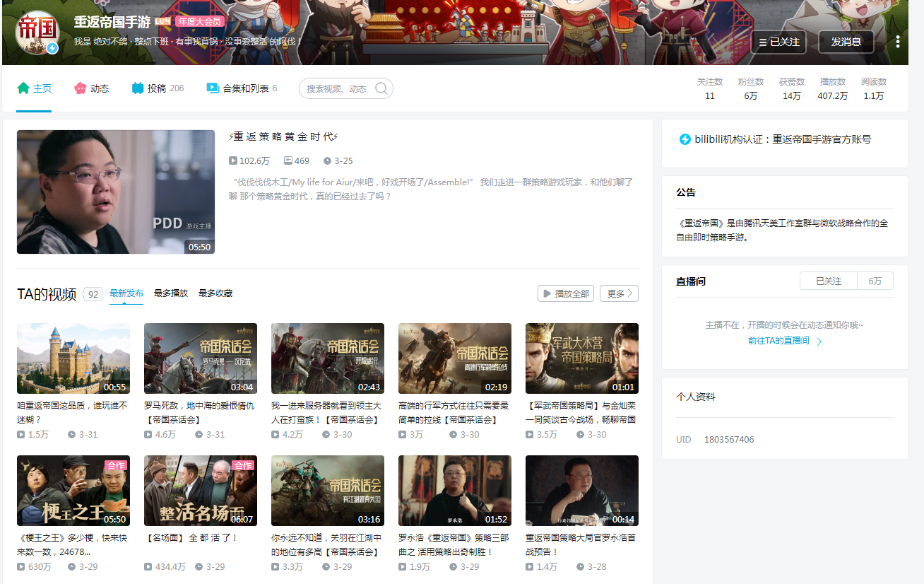Open the 罗永浩 01:52 video thumbnail
This screenshot has height=584, width=924.
tap(455, 491)
